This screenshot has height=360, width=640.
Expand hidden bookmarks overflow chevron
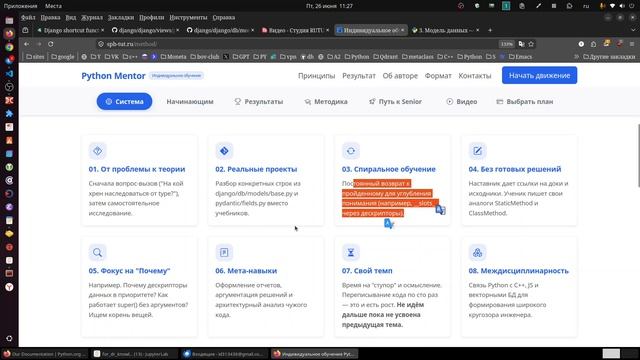tap(576, 57)
